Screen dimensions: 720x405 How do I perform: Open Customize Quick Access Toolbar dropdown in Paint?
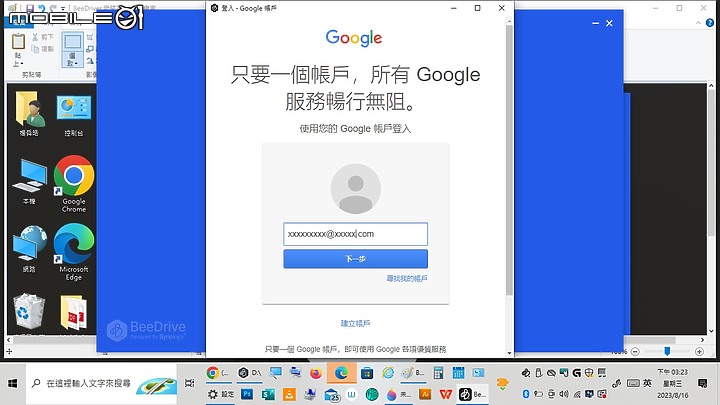coord(63,9)
